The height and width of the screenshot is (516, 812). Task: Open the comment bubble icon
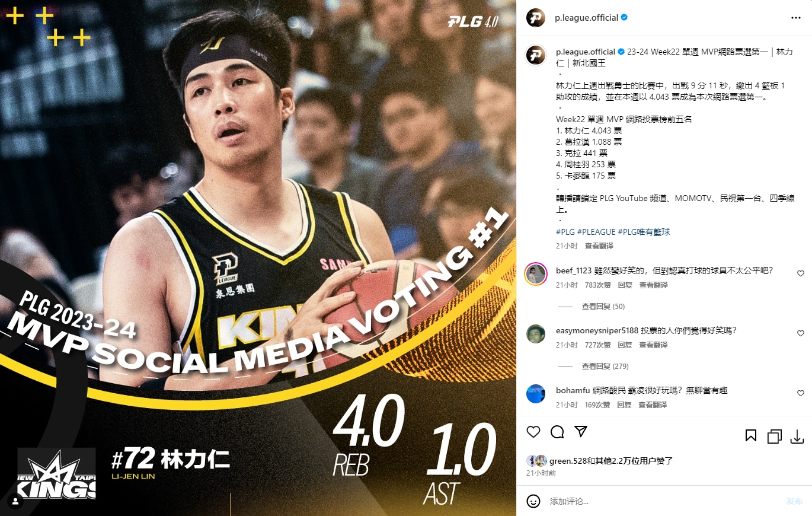pyautogui.click(x=557, y=432)
